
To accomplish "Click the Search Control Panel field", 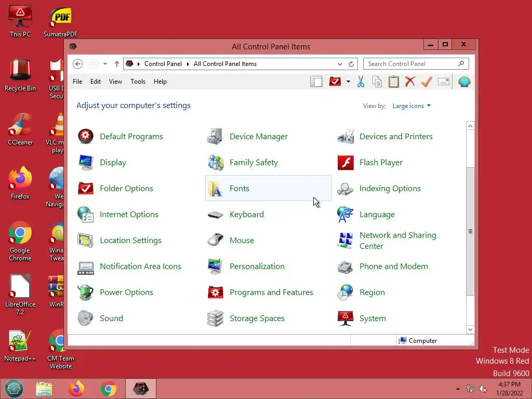I will (416, 64).
